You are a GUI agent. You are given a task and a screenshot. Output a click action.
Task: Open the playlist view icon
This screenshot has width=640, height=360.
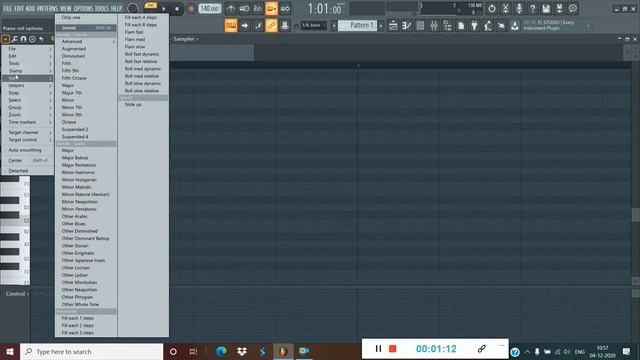click(x=393, y=26)
